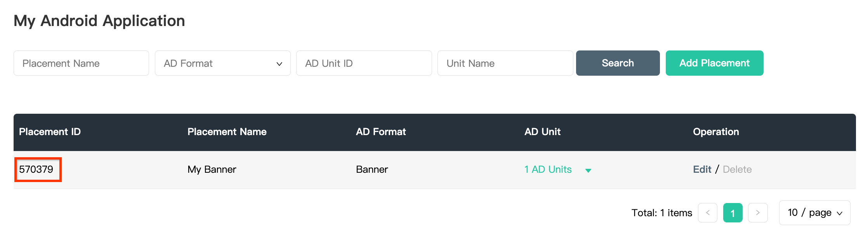
Task: Focus the AD Unit ID input
Action: click(x=364, y=63)
